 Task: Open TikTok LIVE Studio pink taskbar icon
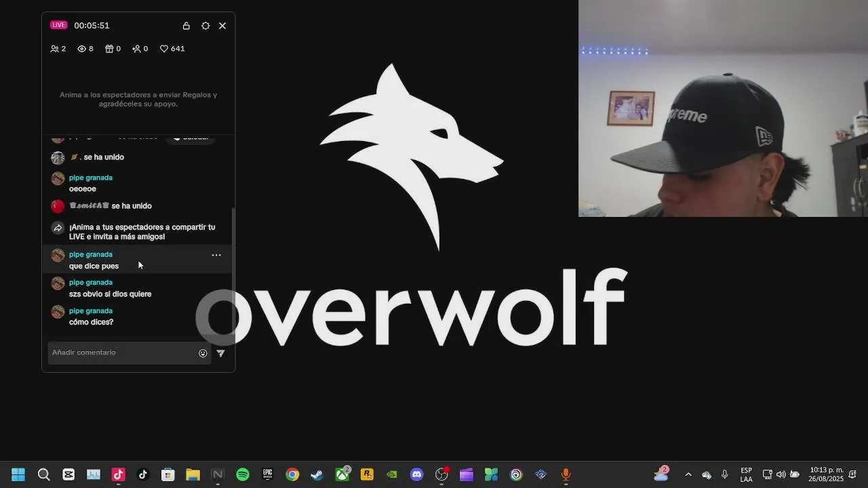point(118,474)
